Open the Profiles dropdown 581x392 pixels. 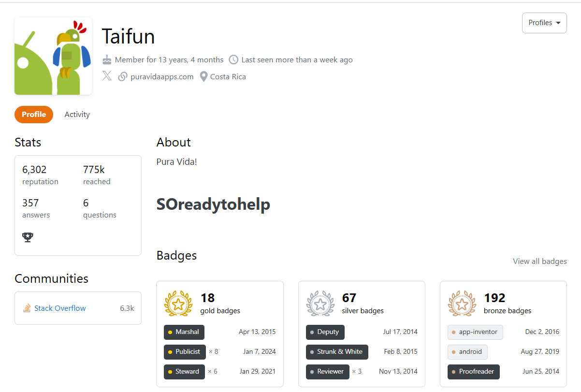[x=544, y=23]
